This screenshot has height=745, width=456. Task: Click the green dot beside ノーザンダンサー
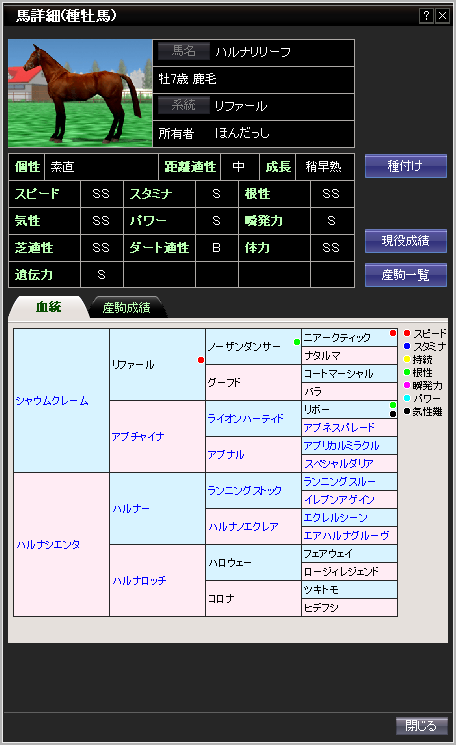[x=297, y=342]
